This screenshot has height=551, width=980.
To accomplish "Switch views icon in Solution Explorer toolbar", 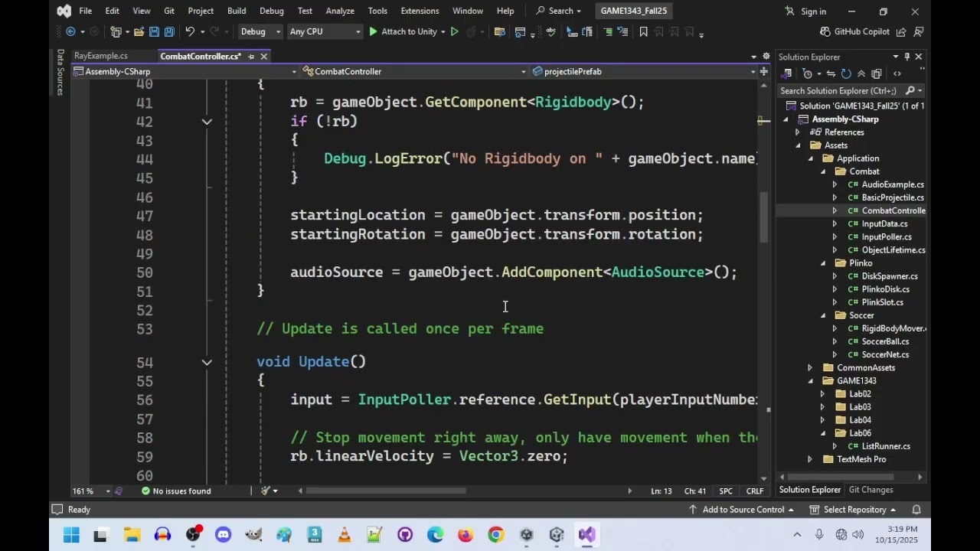I will click(787, 73).
